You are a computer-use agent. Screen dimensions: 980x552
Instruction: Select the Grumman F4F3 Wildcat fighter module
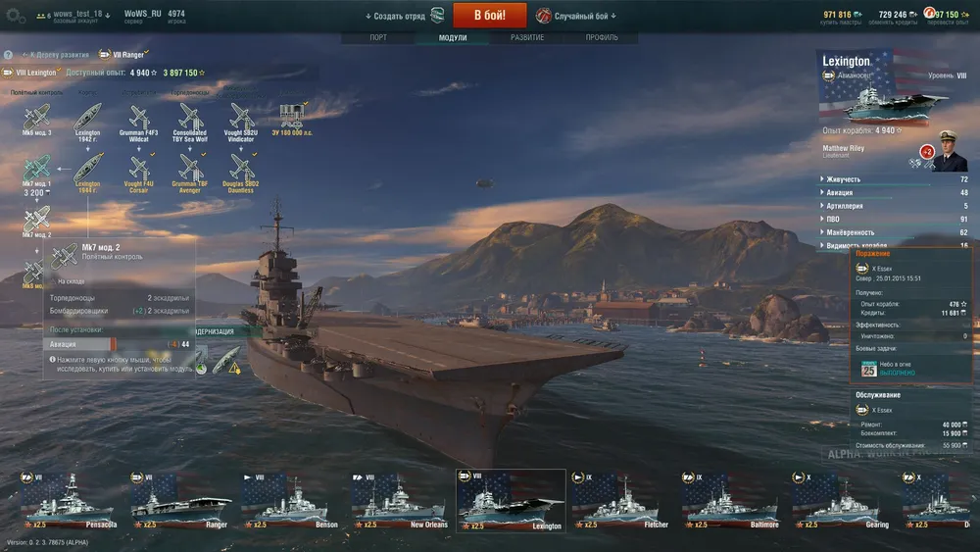click(138, 123)
